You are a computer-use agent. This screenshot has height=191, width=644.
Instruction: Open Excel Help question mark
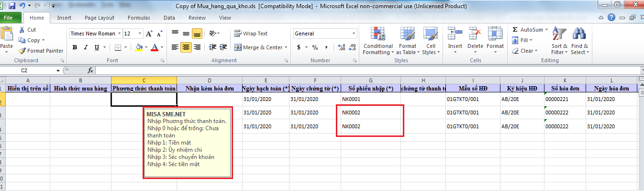click(611, 17)
